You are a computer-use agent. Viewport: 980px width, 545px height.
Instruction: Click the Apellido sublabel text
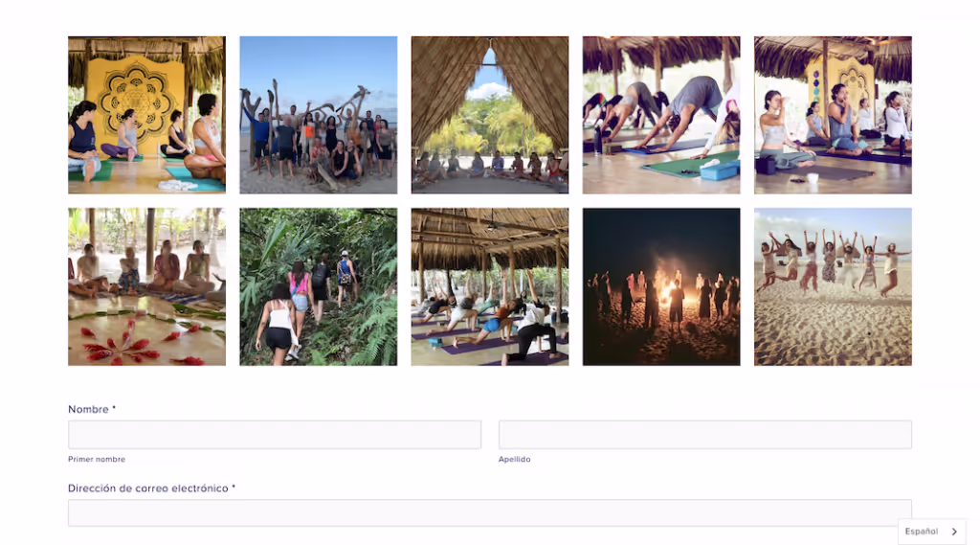click(x=514, y=460)
